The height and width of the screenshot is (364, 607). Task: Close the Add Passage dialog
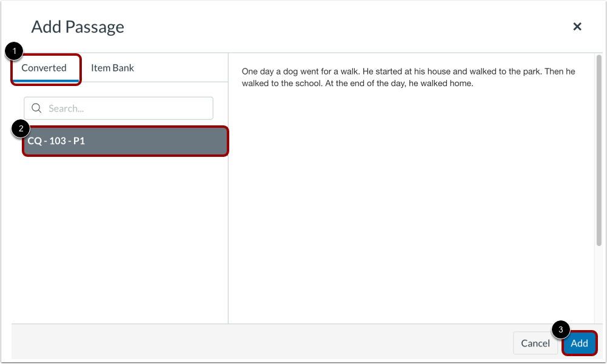(x=577, y=27)
